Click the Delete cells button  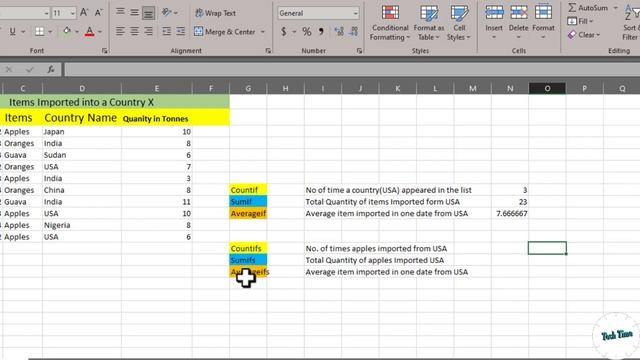click(x=518, y=22)
